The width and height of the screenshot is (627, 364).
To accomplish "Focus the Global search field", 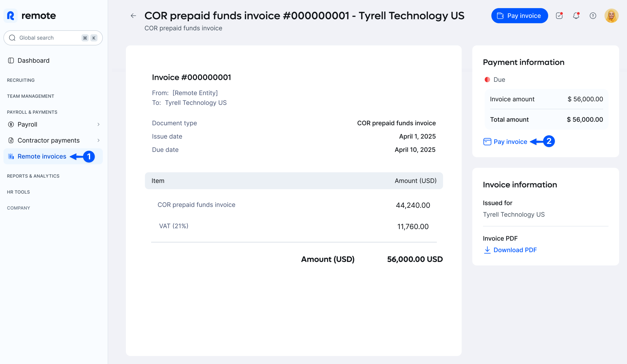I will (53, 38).
